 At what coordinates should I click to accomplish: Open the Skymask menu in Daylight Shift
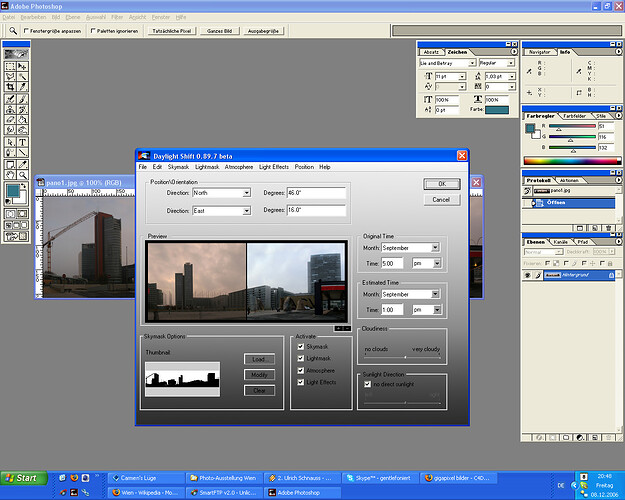coord(178,167)
